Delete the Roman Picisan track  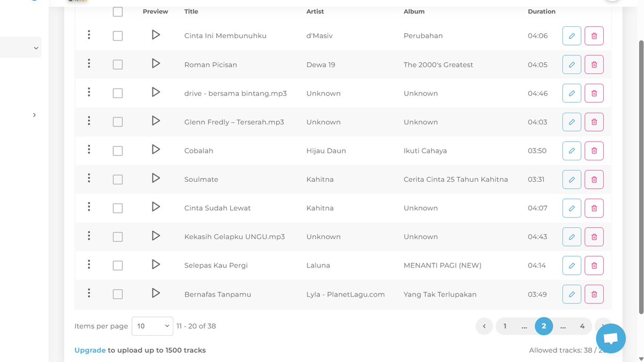[x=594, y=64]
